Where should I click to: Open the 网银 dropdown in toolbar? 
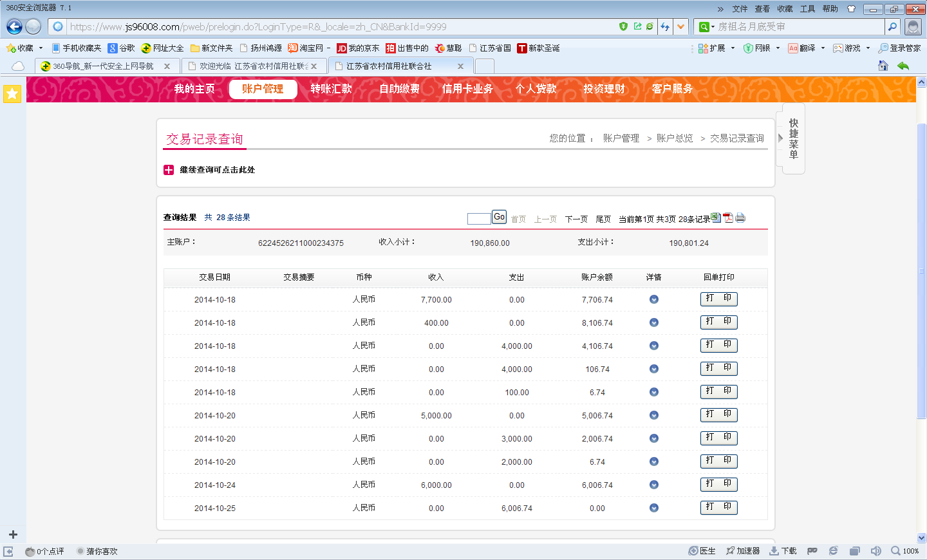(778, 48)
